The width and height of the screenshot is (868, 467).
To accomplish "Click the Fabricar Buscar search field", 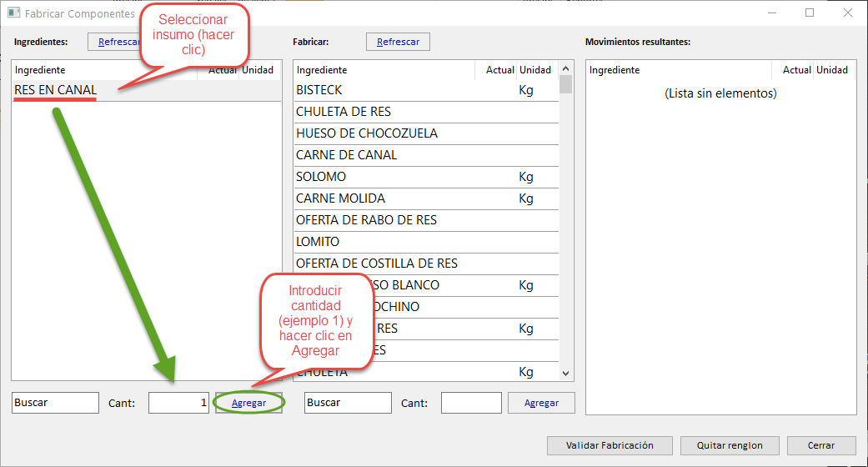I will click(348, 403).
